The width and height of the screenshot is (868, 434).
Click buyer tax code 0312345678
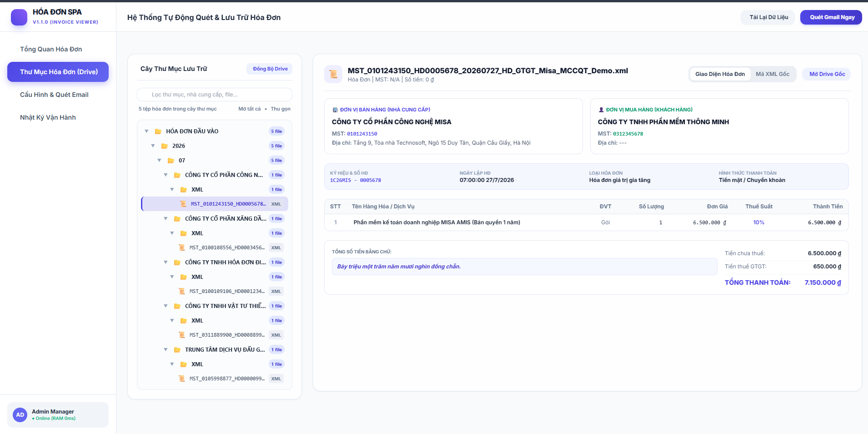(x=628, y=134)
